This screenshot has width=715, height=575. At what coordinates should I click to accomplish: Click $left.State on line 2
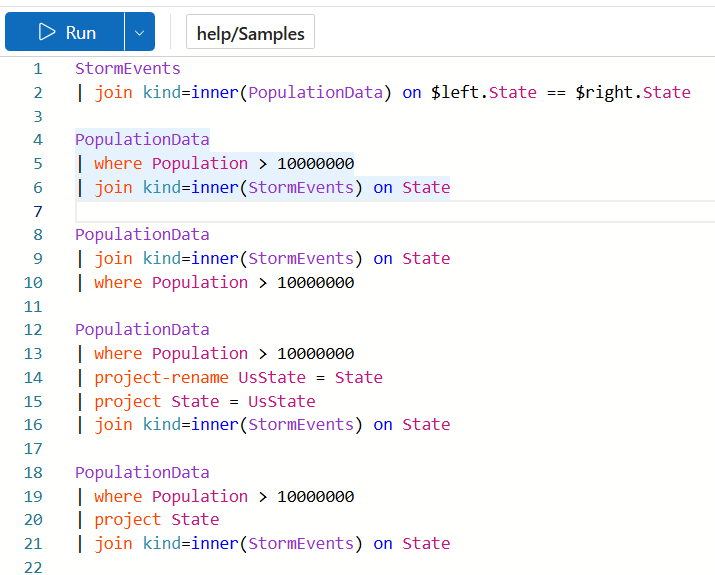tap(484, 93)
